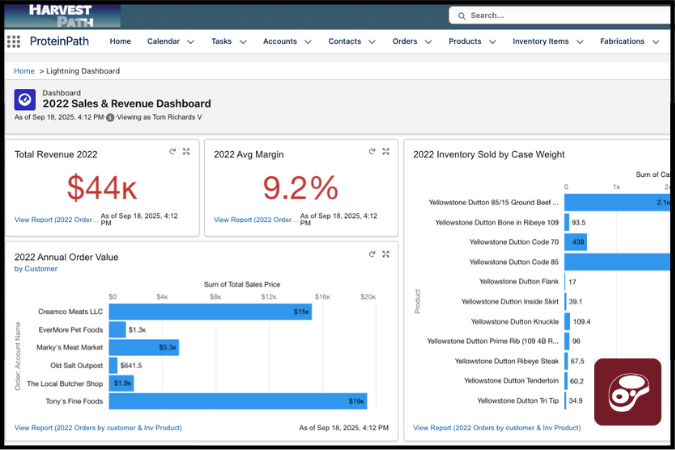The height and width of the screenshot is (450, 675).
Task: Click the 109.4 Knuckle value label
Action: click(582, 322)
